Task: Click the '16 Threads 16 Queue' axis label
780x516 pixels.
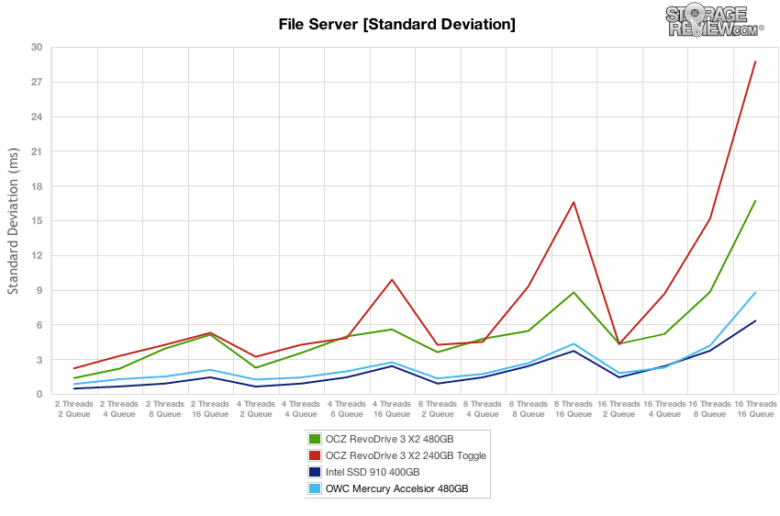Action: 755,409
